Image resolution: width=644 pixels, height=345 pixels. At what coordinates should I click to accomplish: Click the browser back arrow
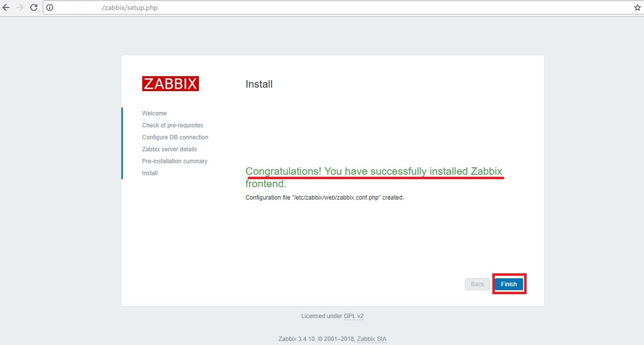[x=6, y=7]
